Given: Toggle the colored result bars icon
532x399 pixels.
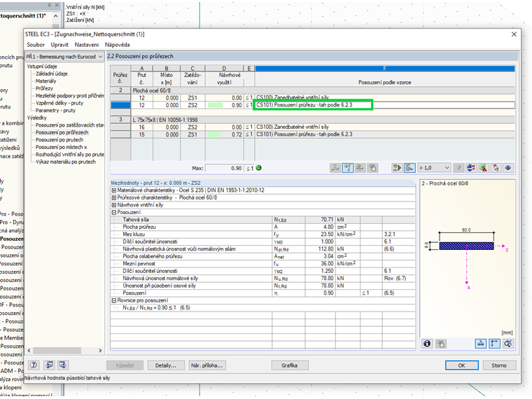Looking at the screenshot, I should click(x=409, y=168).
